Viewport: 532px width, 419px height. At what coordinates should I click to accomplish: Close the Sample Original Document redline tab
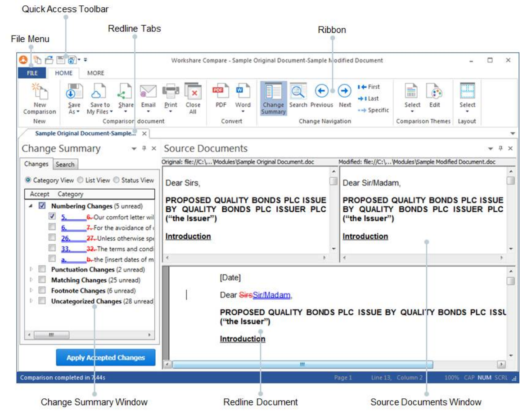(x=144, y=134)
